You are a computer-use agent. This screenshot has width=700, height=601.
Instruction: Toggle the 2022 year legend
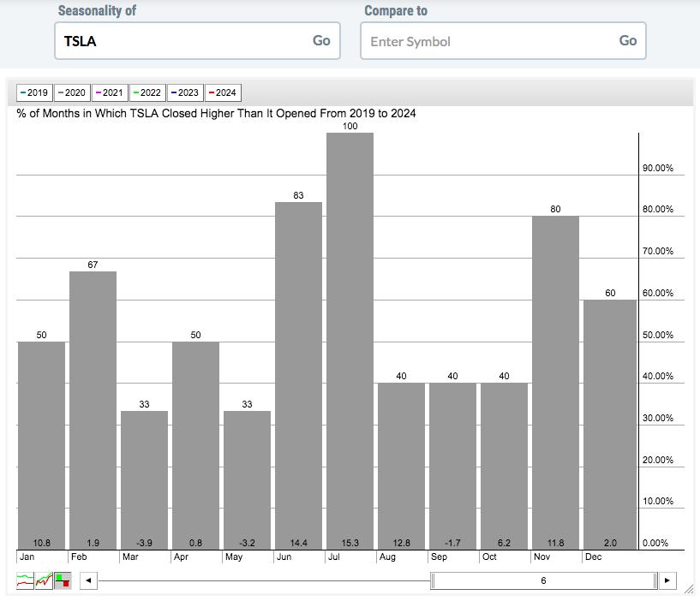(147, 92)
